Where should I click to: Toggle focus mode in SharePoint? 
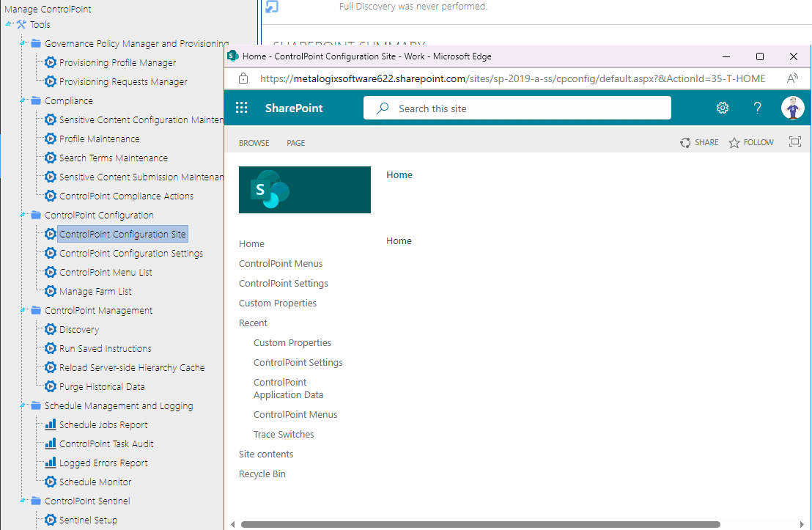(794, 142)
